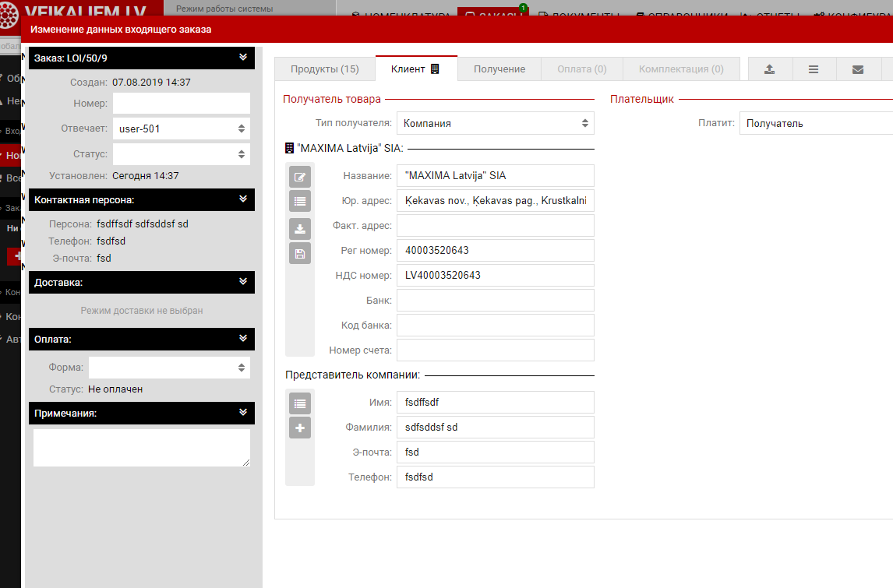Click the company download arrow icon
Image resolution: width=893 pixels, height=588 pixels.
tap(300, 228)
